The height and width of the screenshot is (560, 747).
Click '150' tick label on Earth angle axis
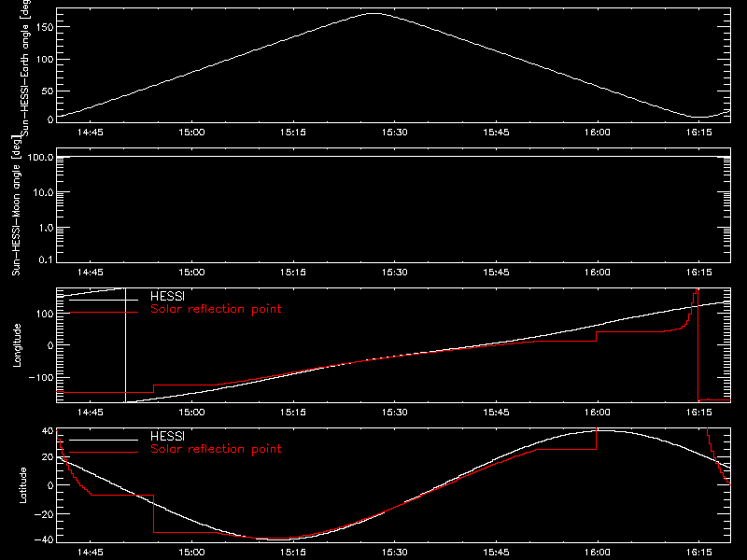tap(45, 27)
